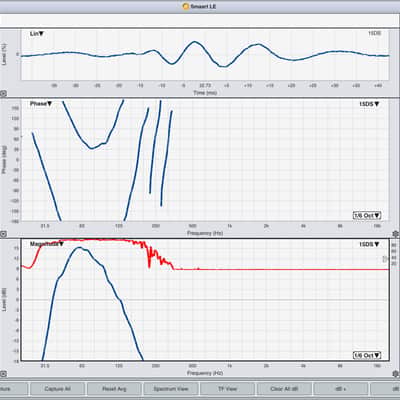Click the small icon below the Phase plot
The width and height of the screenshot is (400, 400).
pyautogui.click(x=3, y=234)
